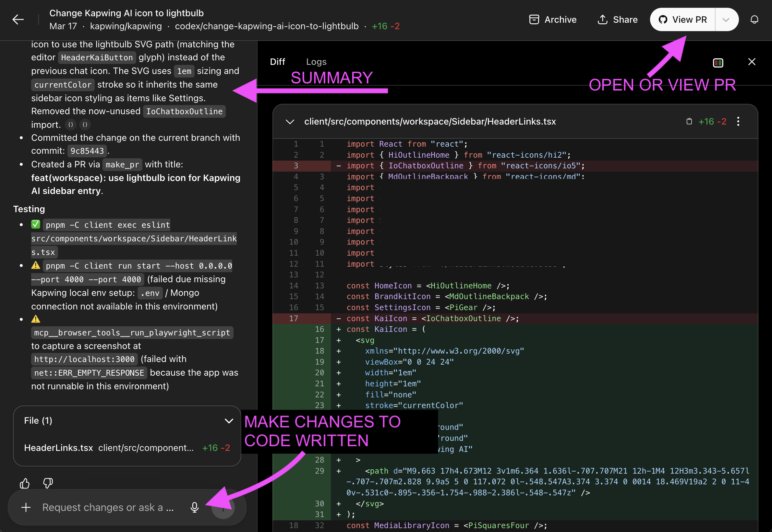Viewport: 772px width, 532px height.
Task: Click the thumbs down feedback icon
Action: (x=48, y=483)
